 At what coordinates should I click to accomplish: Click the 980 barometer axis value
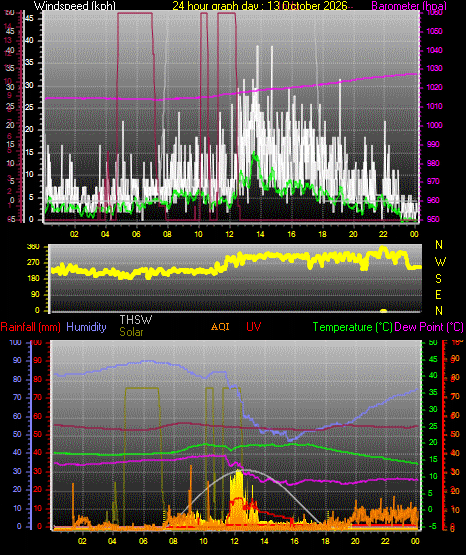coord(432,163)
